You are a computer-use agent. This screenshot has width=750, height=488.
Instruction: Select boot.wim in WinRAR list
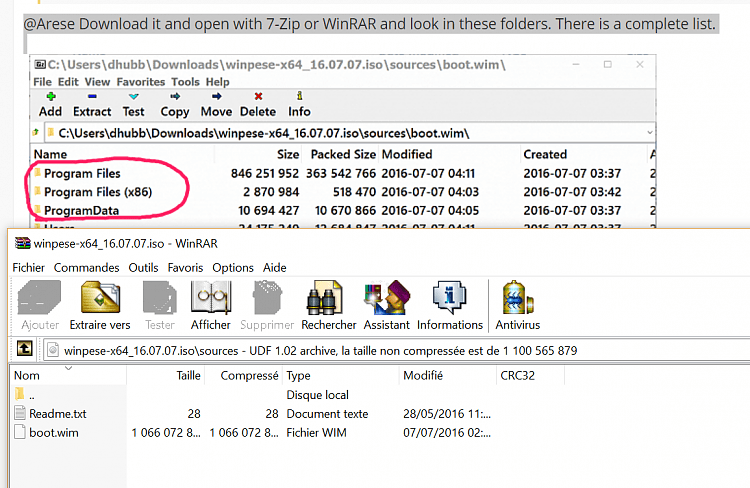click(x=54, y=433)
